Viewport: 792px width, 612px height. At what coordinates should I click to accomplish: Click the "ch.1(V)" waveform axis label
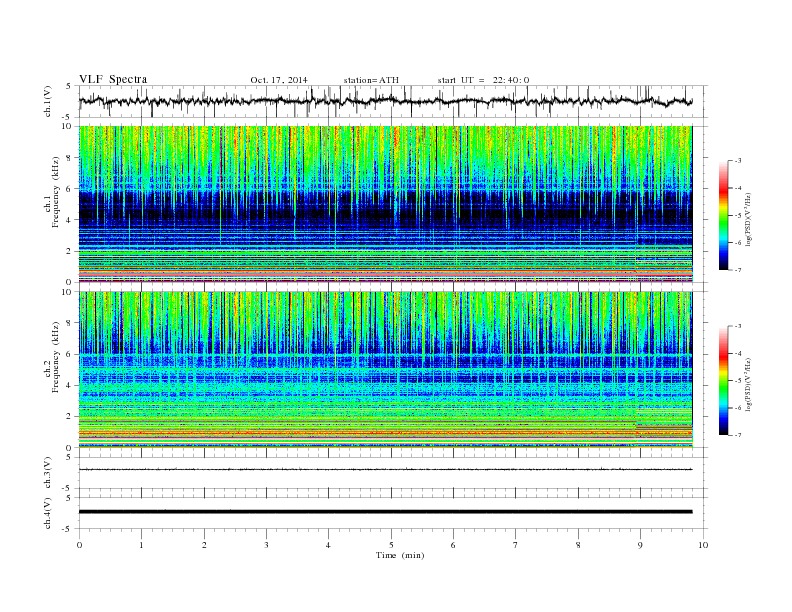click(x=48, y=102)
